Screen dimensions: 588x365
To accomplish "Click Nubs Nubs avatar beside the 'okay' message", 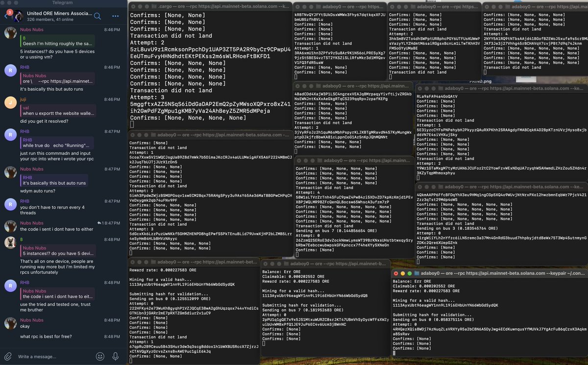I will click(x=10, y=323).
